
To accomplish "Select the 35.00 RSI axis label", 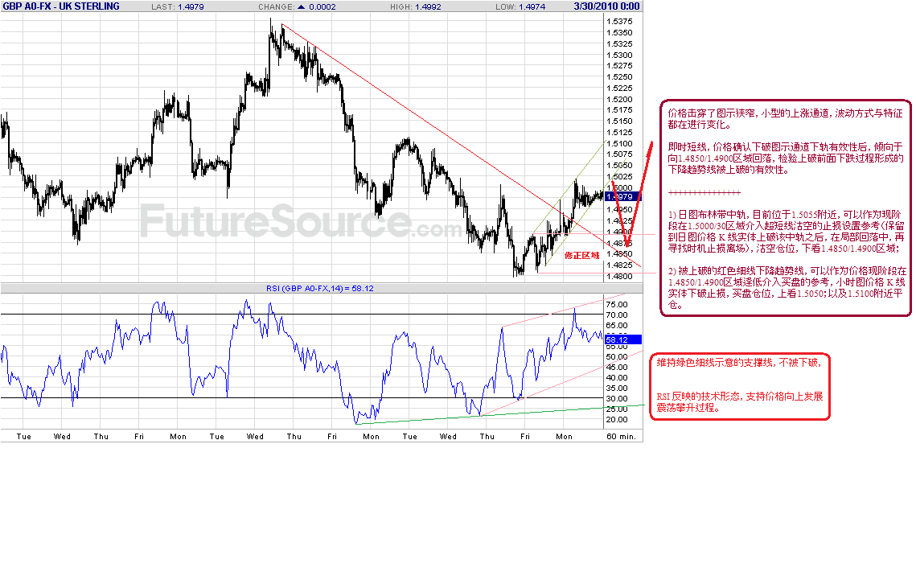I will [x=617, y=389].
